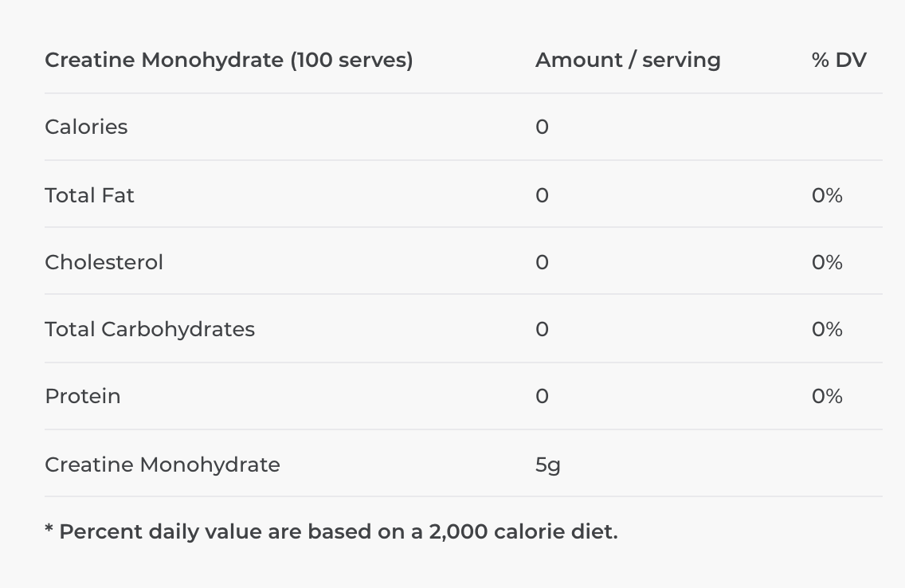This screenshot has width=905, height=588.
Task: Click the 5g creatine amount
Action: pyautogui.click(x=548, y=465)
